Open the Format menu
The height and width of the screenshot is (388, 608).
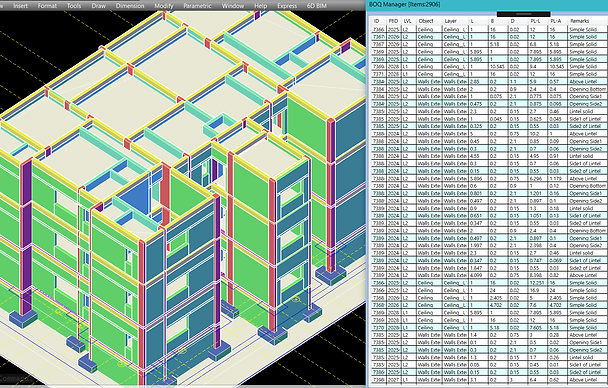pyautogui.click(x=47, y=6)
